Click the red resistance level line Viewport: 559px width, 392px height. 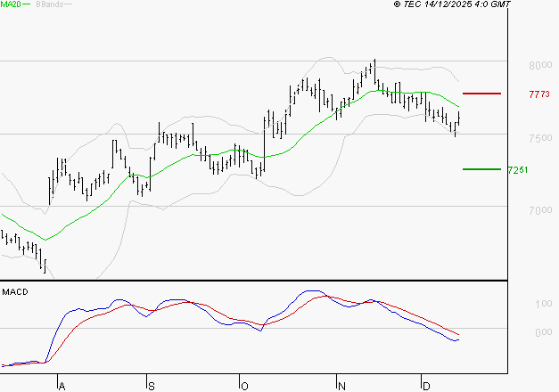[481, 94]
